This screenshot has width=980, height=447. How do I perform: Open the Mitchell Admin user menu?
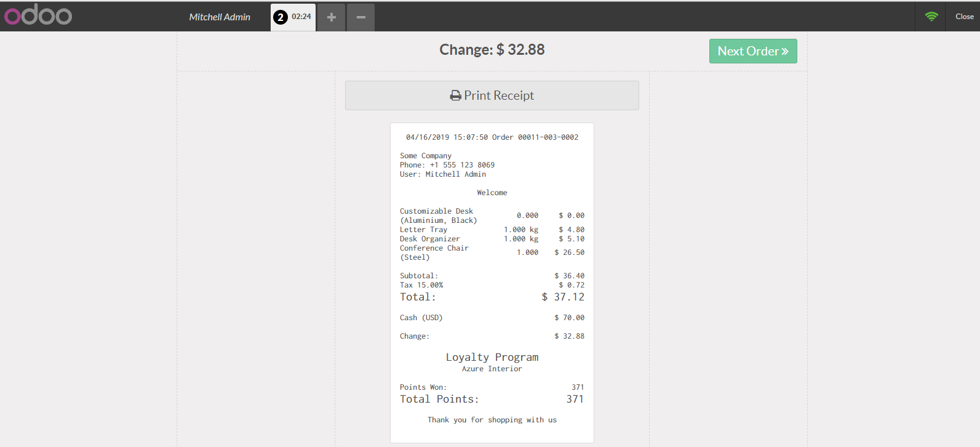220,17
